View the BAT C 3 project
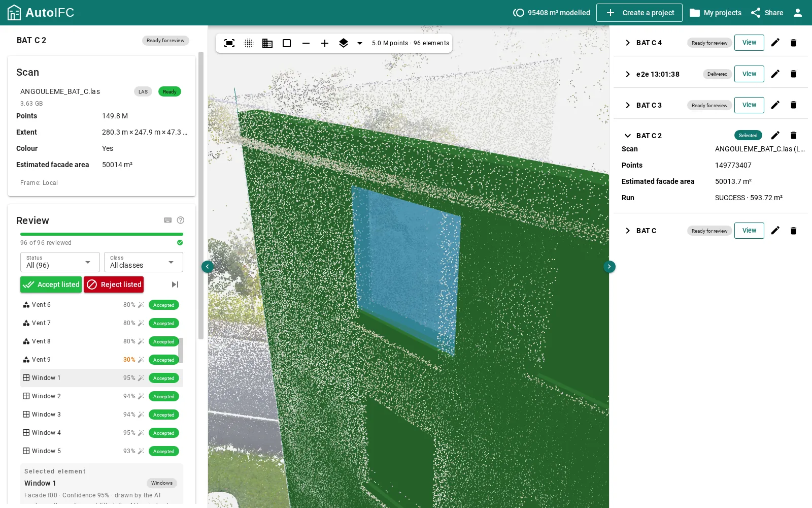The width and height of the screenshot is (812, 508). 749,105
